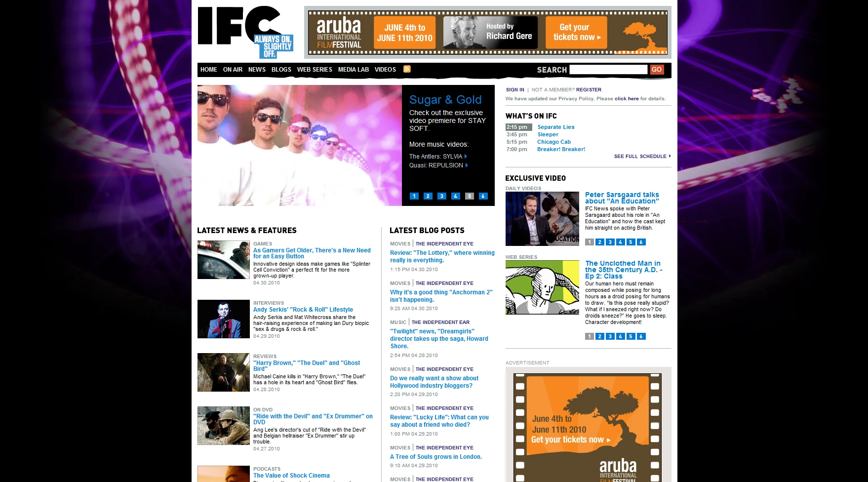The height and width of the screenshot is (482, 868).
Task: Switch to the BLOGS section tab
Action: pos(281,70)
